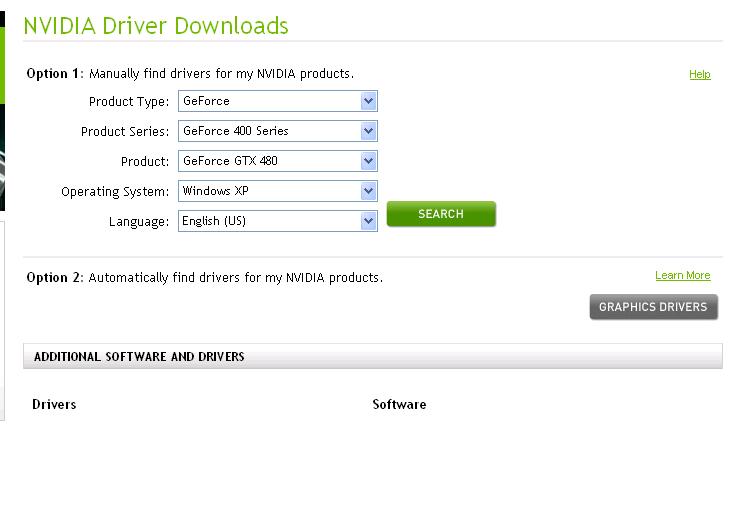Viewport: 734px width, 512px height.
Task: Open the Language dropdown showing English (US)
Action: 278,221
